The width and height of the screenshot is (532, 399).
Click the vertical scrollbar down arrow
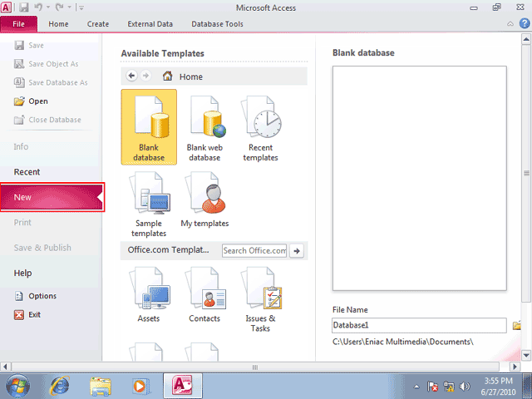[526, 356]
